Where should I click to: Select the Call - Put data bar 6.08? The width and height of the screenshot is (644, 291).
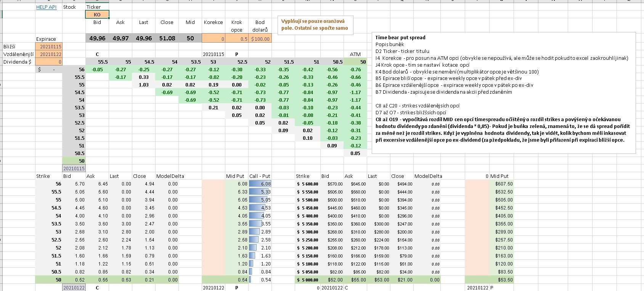260,184
